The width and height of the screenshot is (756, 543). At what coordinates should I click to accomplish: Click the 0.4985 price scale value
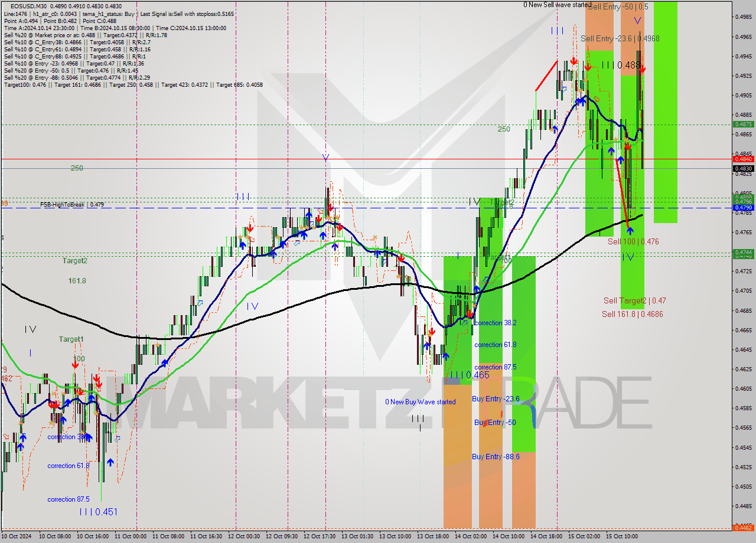743,17
